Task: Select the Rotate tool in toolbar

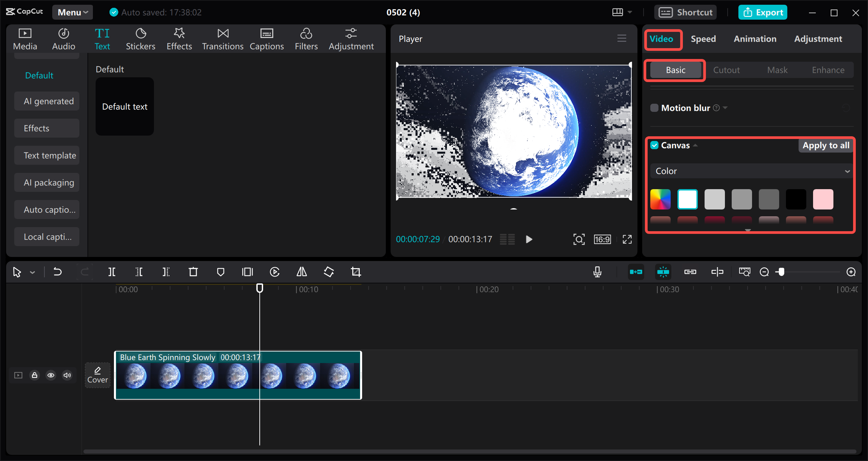Action: [x=328, y=272]
